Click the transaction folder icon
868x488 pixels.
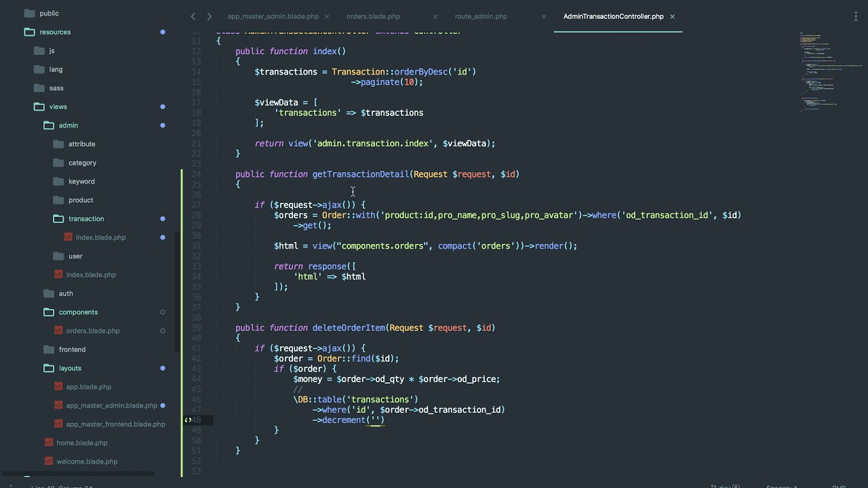[58, 218]
